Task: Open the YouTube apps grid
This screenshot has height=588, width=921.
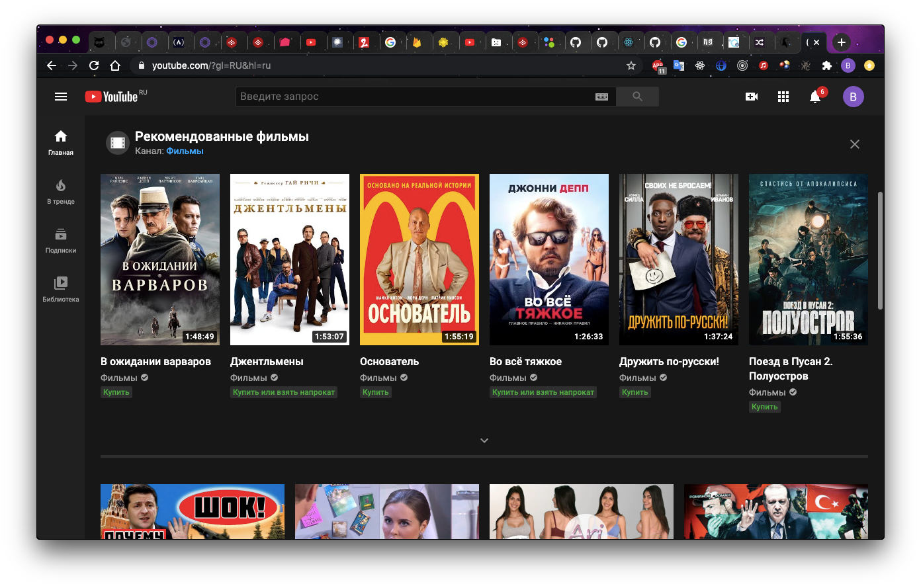Action: pyautogui.click(x=783, y=97)
